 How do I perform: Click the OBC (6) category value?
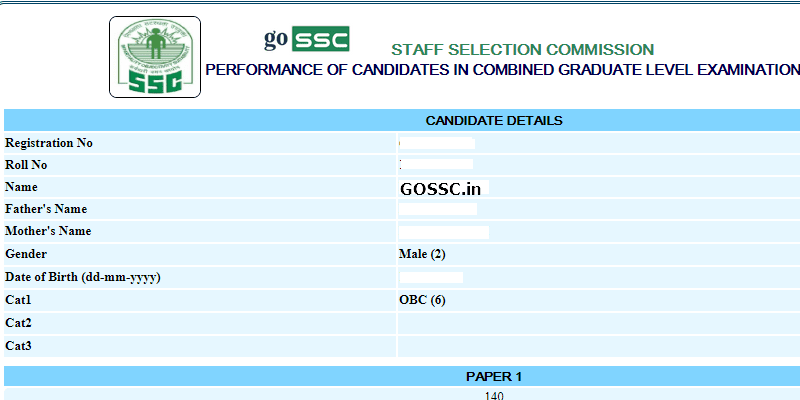click(x=422, y=300)
